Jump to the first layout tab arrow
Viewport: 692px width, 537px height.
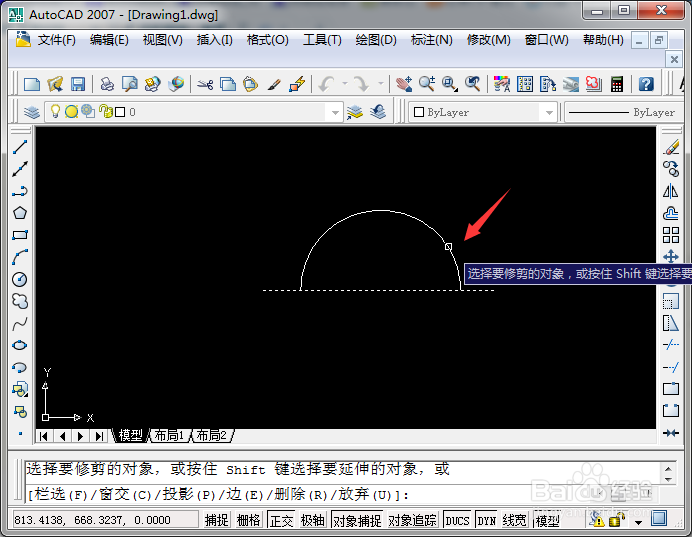(x=44, y=436)
